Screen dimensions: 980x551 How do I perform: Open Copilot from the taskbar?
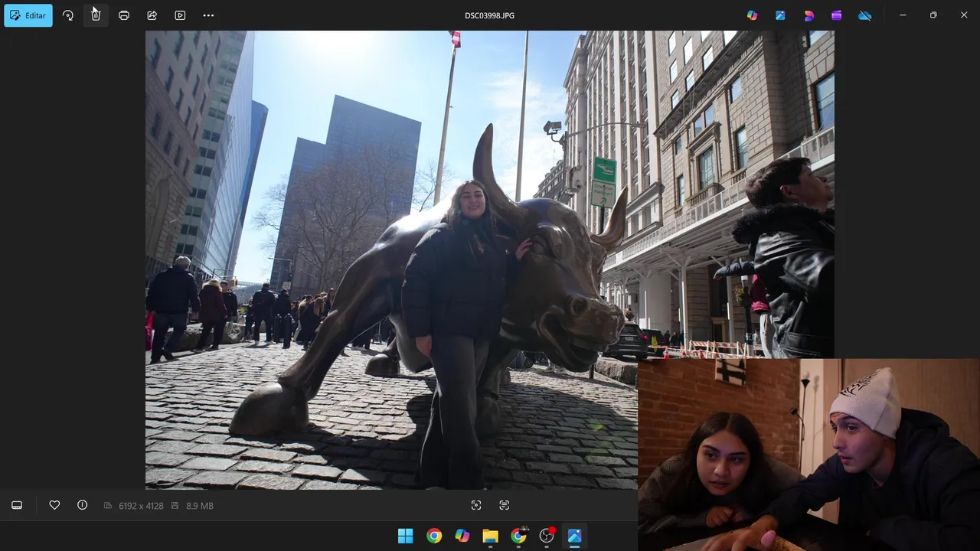click(x=462, y=536)
